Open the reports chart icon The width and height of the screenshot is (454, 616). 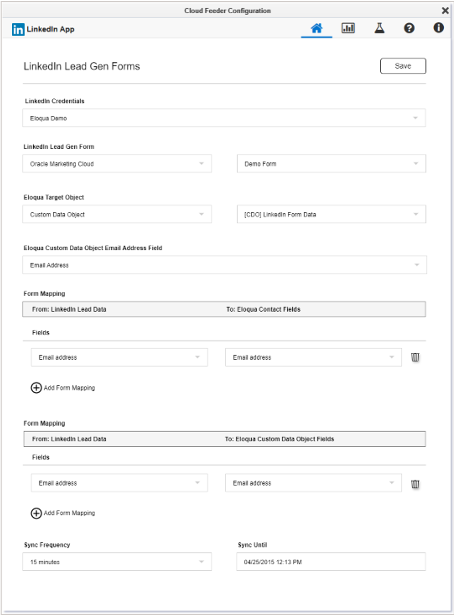[348, 28]
